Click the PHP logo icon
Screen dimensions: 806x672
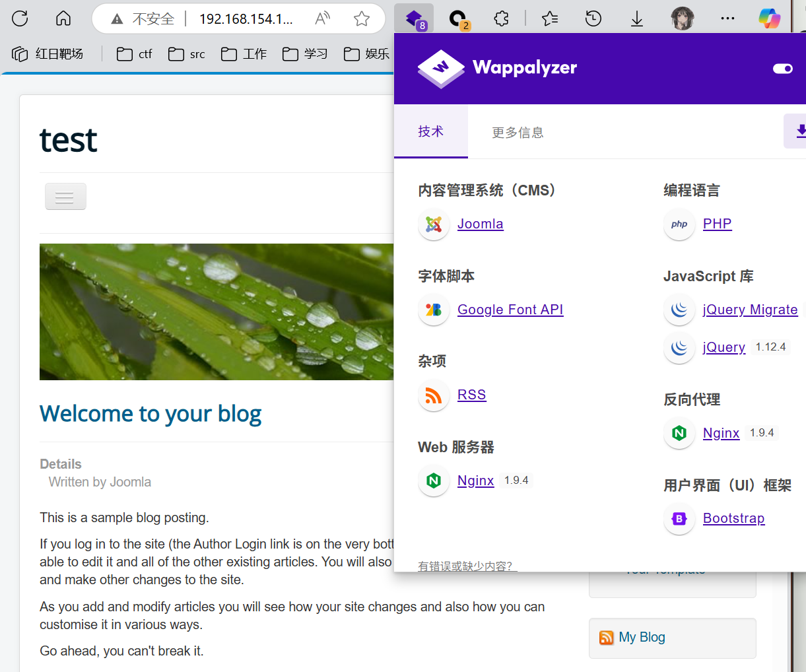click(679, 224)
